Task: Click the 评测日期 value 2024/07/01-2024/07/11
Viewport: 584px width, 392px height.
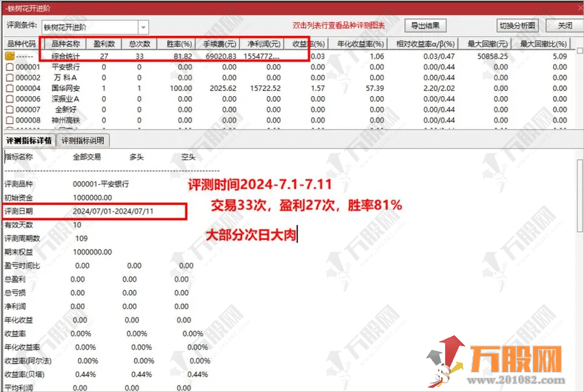Action: click(x=113, y=211)
